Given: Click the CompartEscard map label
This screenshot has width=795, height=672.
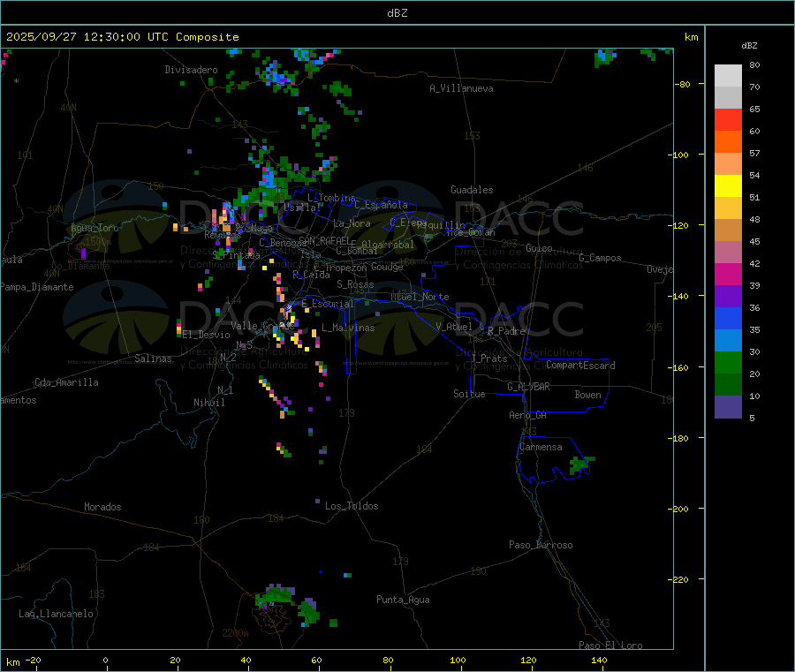Looking at the screenshot, I should click(x=581, y=366).
